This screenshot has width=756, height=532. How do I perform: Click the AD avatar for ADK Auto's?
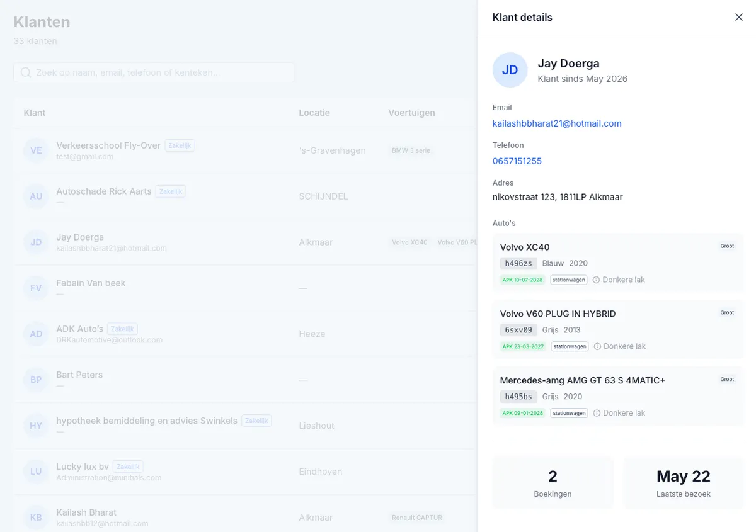click(36, 334)
